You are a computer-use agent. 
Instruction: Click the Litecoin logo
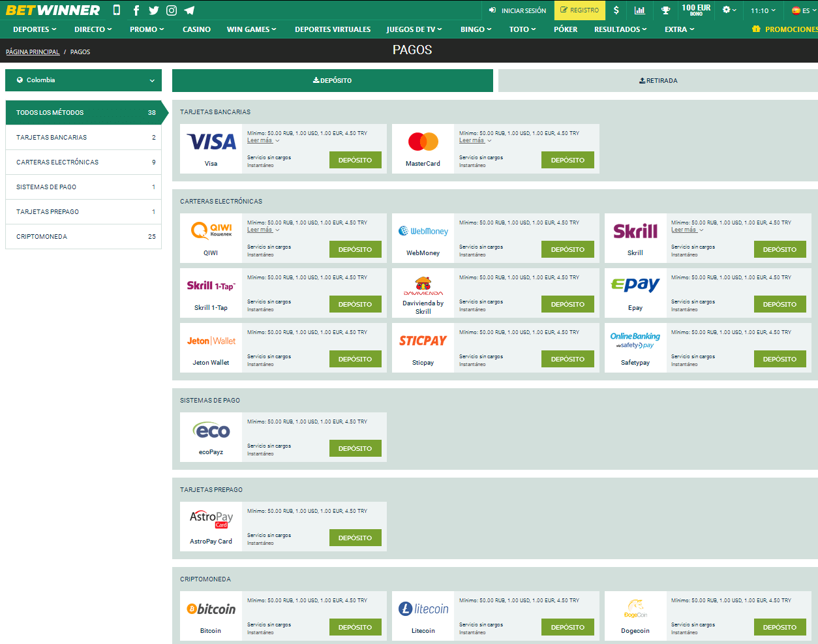pos(423,609)
